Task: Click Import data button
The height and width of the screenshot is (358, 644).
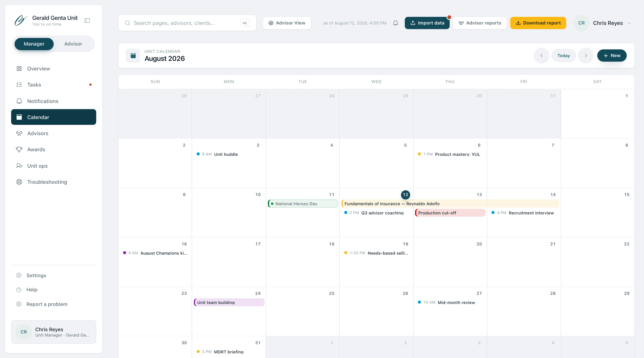Action: point(427,23)
